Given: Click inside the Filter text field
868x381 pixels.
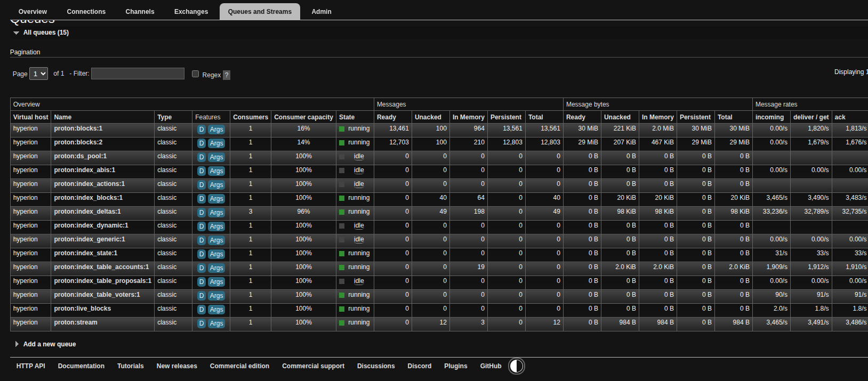Looking at the screenshot, I should pyautogui.click(x=138, y=74).
